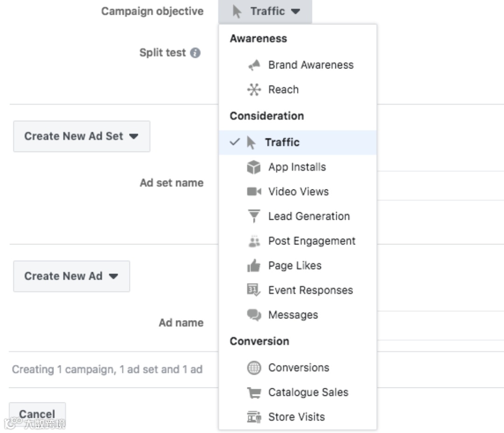504x433 pixels.
Task: Click the App Installs box icon
Action: (254, 167)
